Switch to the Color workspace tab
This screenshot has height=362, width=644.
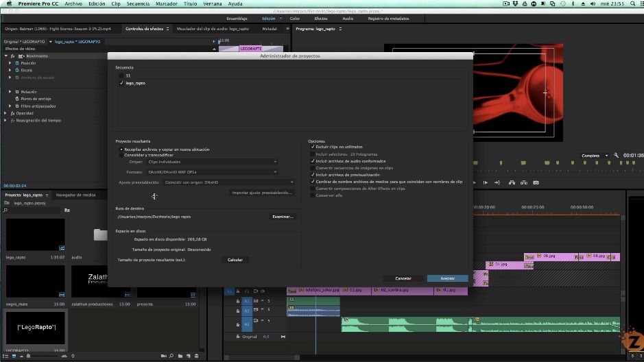tap(295, 19)
